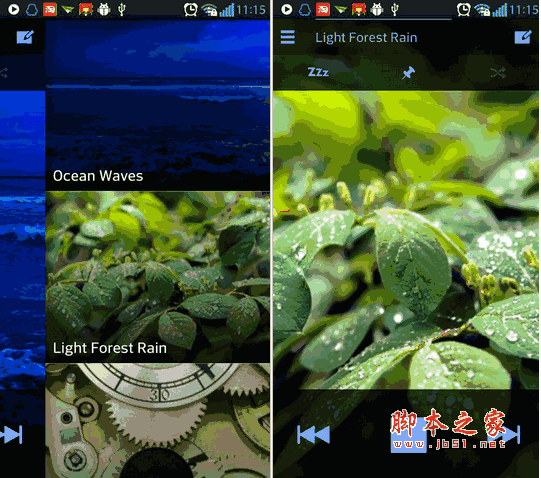The height and width of the screenshot is (478, 541).
Task: Tap the play notification icon in right status bar
Action: point(287,9)
